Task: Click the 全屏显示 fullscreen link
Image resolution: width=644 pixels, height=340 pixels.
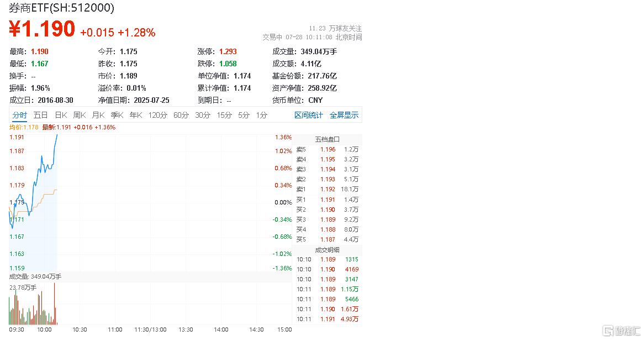Action: [344, 115]
